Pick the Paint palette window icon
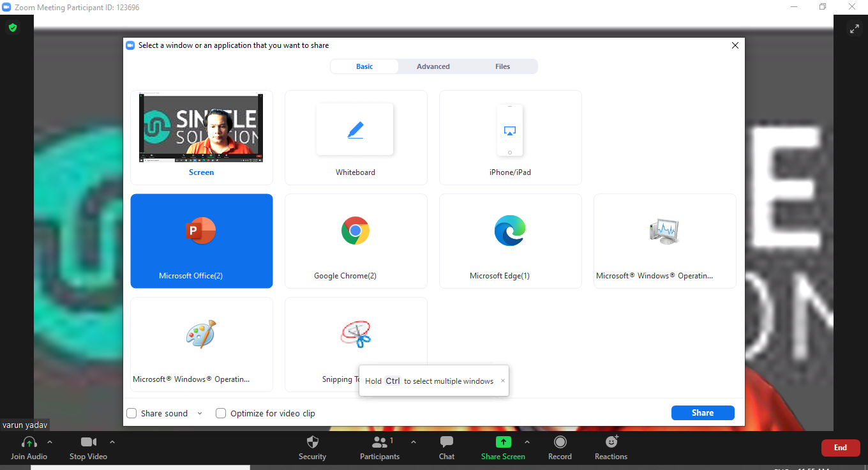This screenshot has width=868, height=470. [x=201, y=334]
